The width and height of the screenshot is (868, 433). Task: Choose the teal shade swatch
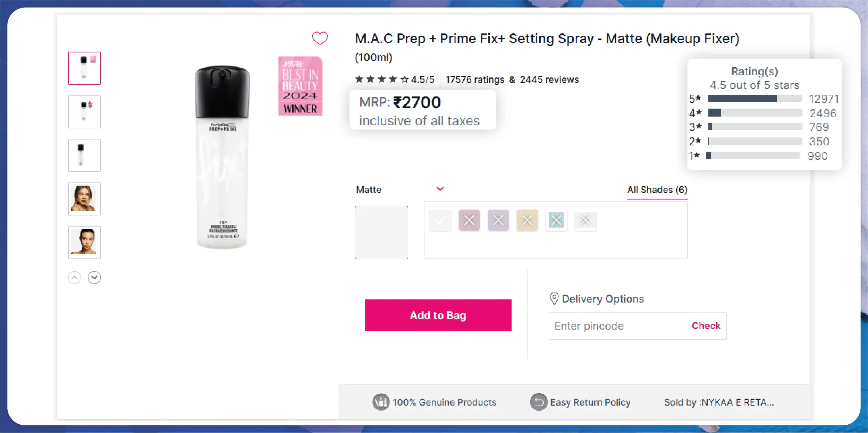click(556, 220)
